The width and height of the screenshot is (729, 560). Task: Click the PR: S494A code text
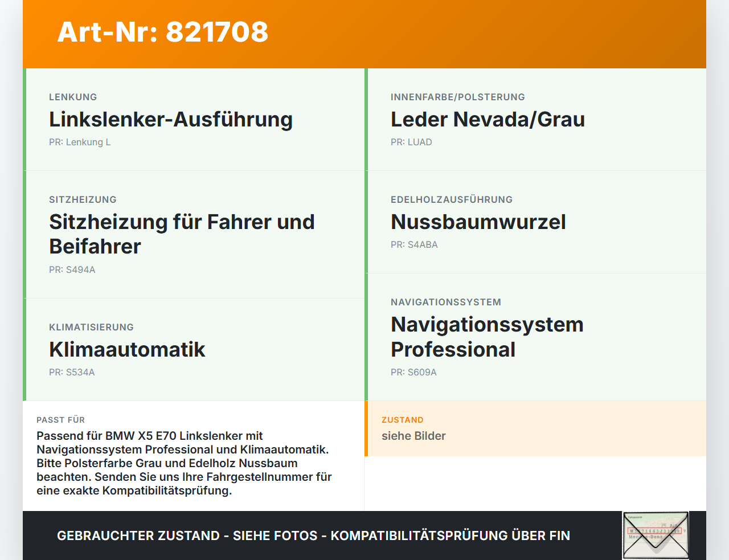click(72, 269)
